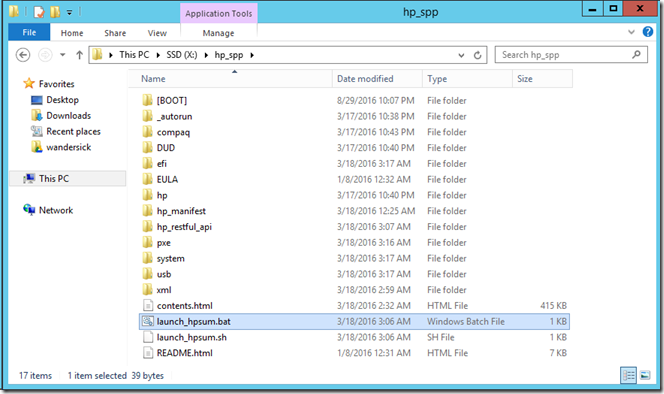
Task: Open Desktop in the navigation pane
Action: [x=62, y=100]
